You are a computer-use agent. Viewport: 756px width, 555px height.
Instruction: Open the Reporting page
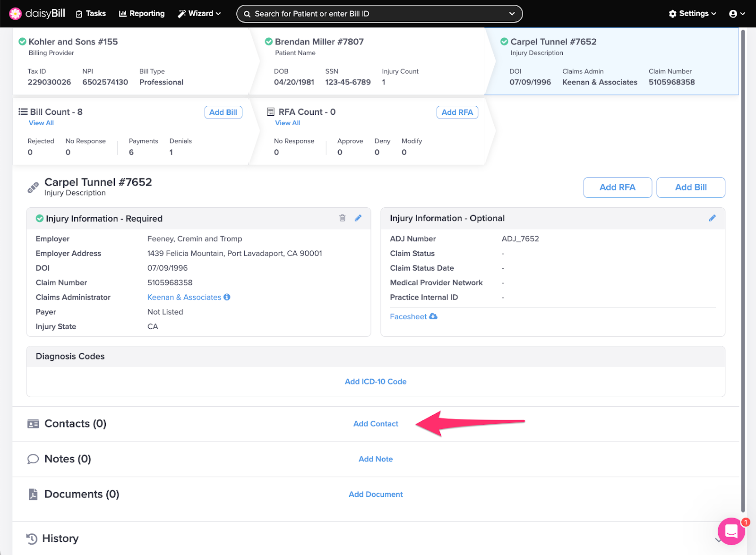142,14
